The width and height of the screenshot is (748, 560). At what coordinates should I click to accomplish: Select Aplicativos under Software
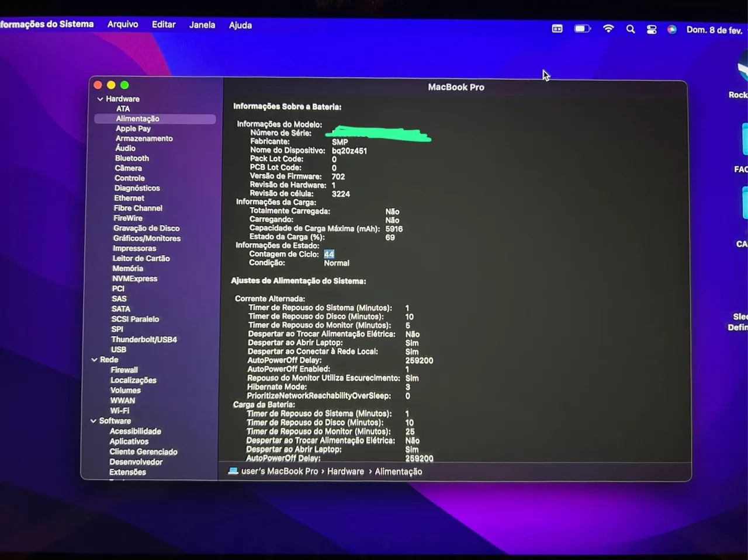click(129, 441)
